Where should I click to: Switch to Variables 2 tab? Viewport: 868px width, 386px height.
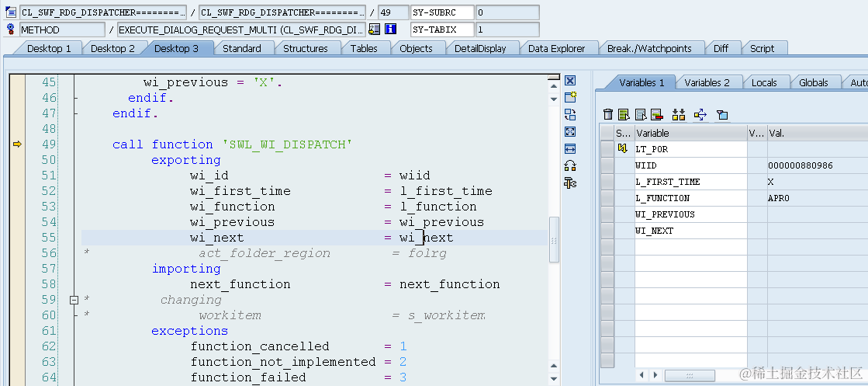tap(707, 82)
